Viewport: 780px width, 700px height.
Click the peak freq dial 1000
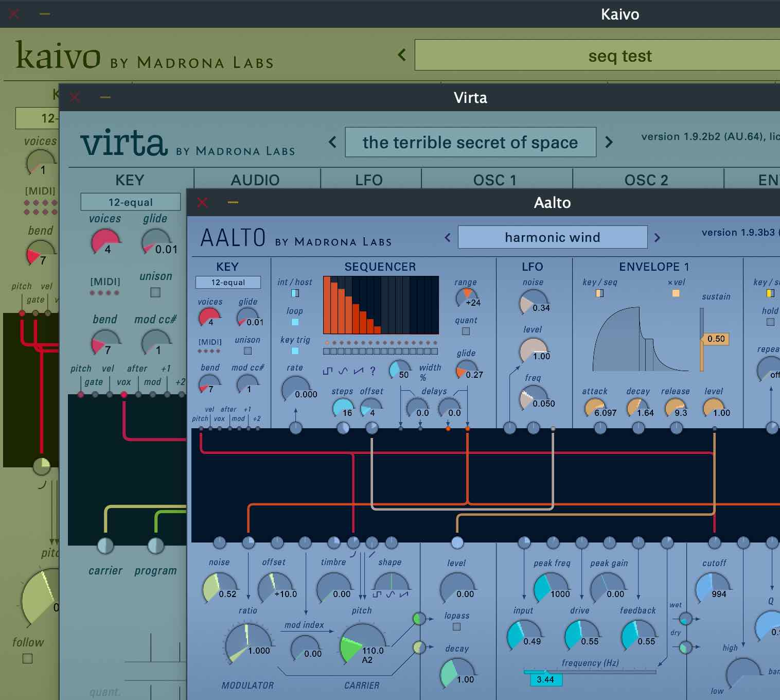point(552,587)
